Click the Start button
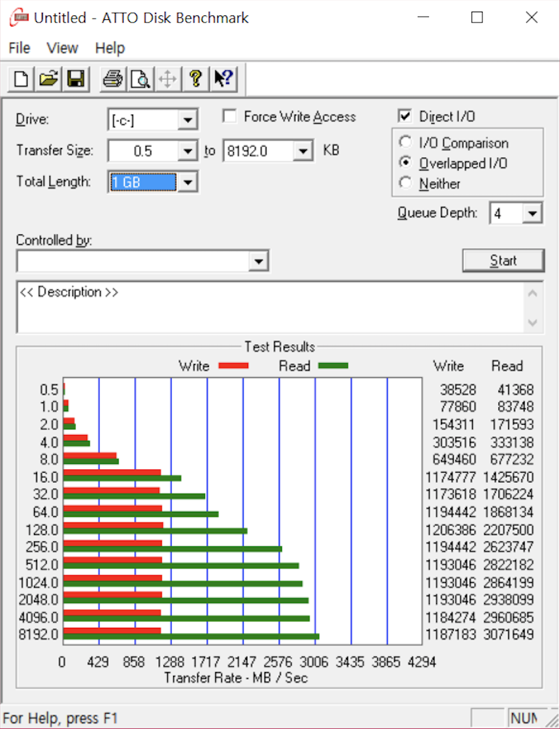Viewport: 560px width, 729px height. (503, 260)
